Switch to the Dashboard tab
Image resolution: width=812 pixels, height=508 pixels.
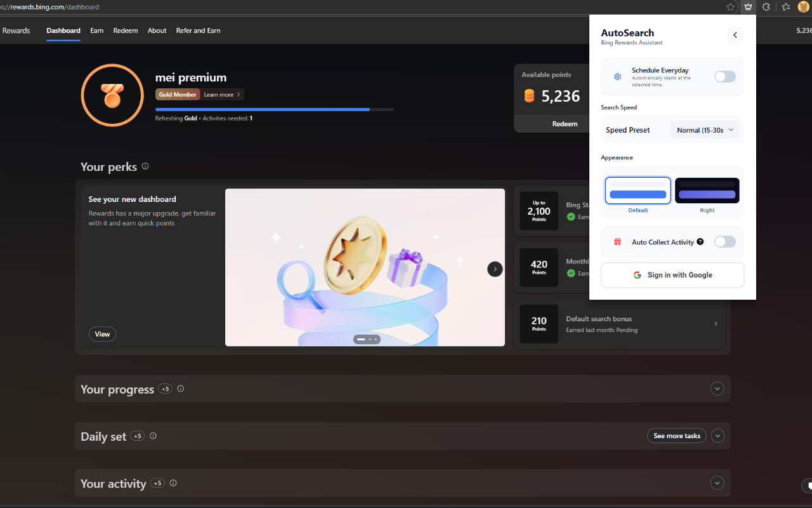63,30
